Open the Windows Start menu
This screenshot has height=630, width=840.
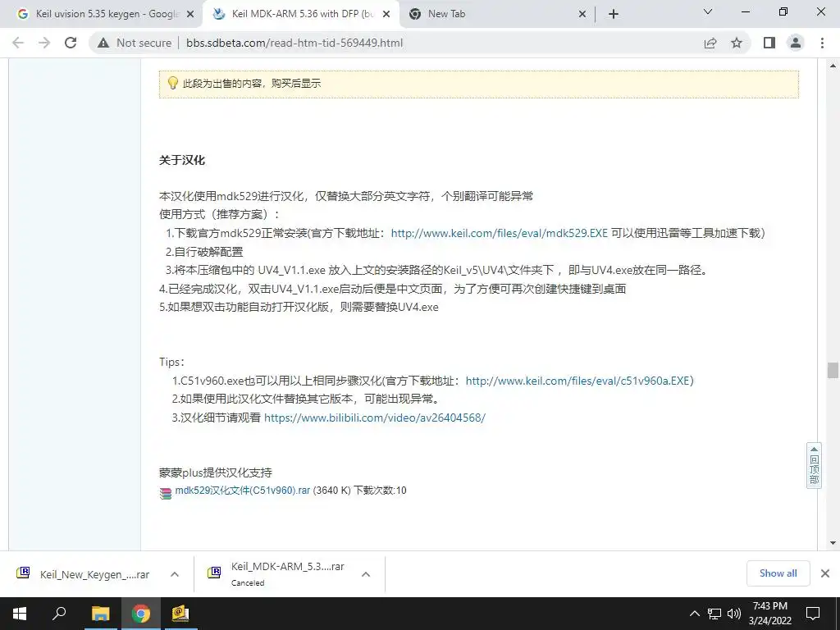[x=20, y=614]
